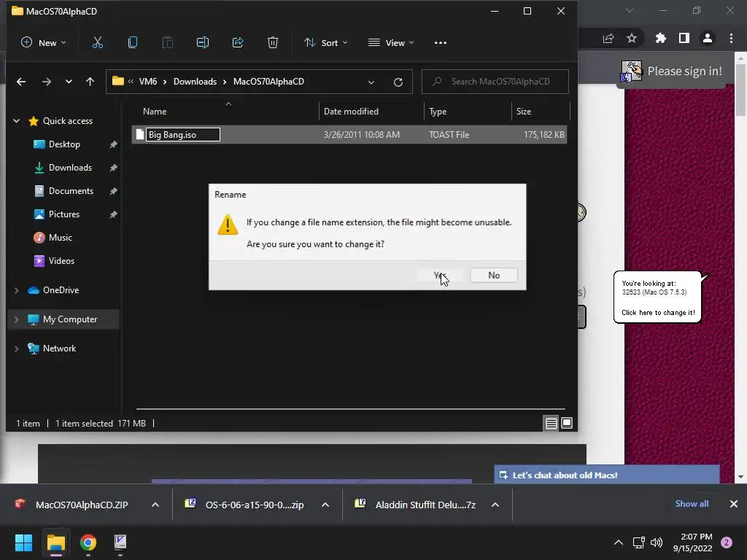The width and height of the screenshot is (747, 560).
Task: Click Please sign in! banner
Action: coord(672,71)
